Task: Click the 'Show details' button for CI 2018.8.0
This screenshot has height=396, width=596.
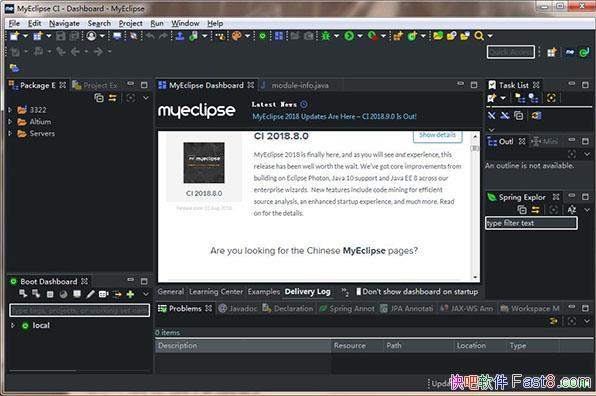Action: coord(437,135)
